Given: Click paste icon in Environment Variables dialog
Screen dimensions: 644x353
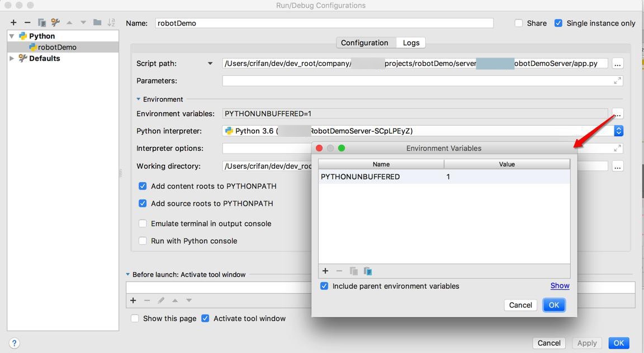Looking at the screenshot, I should [x=368, y=271].
